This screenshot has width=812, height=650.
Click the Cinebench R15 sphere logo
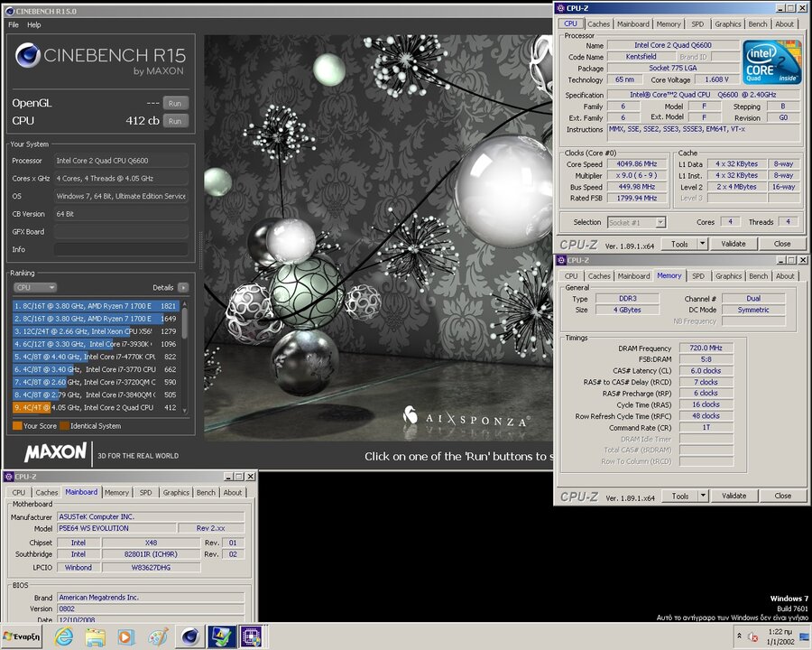click(x=27, y=55)
